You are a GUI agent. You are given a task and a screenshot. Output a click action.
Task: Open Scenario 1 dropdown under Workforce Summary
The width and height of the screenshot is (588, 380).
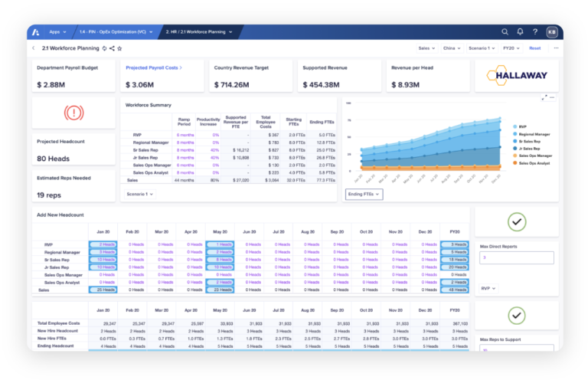[140, 194]
